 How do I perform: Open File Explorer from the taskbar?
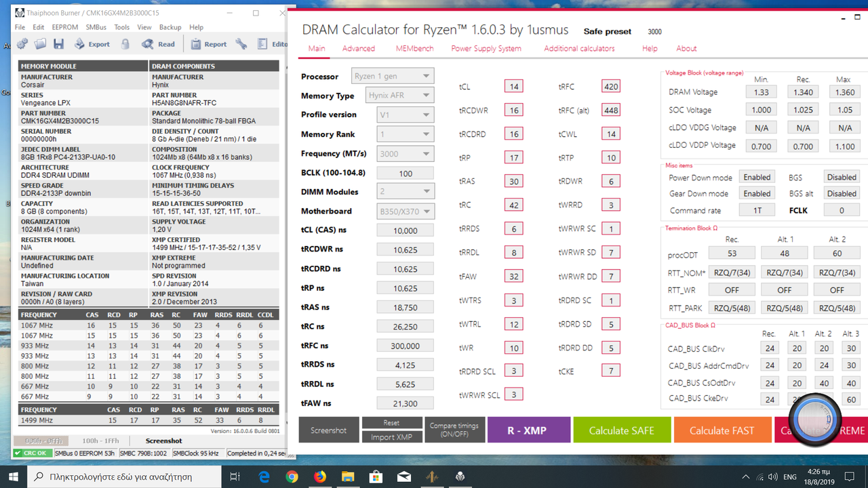click(348, 476)
